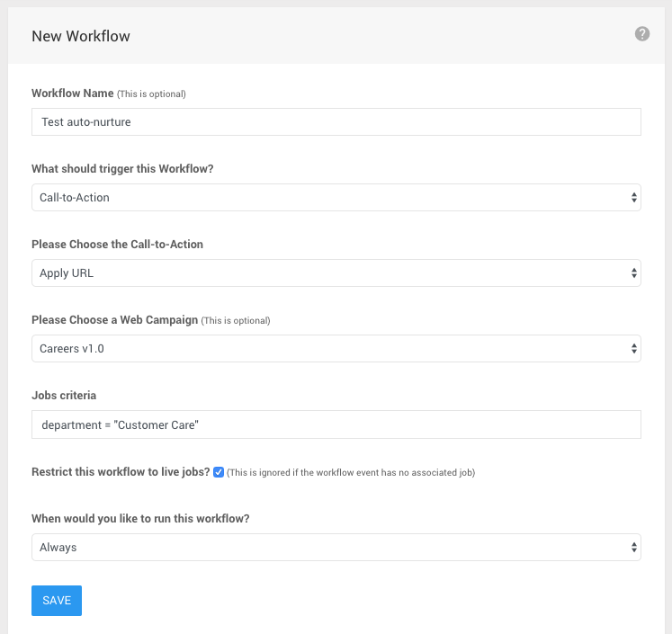Open the workflow trigger dropdown
Screen dimensions: 672x634
click(x=336, y=198)
